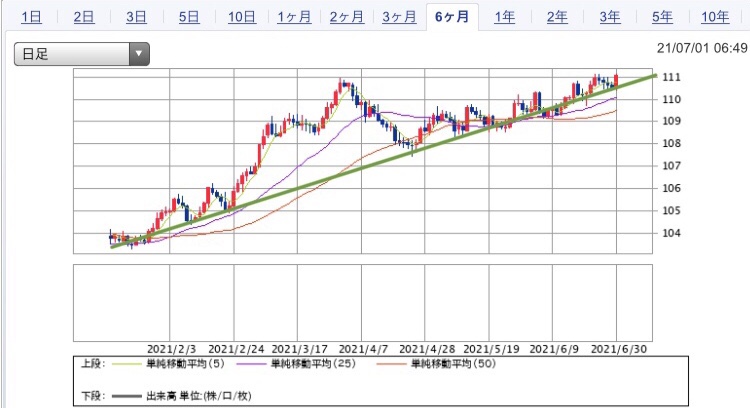Image resolution: width=750 pixels, height=408 pixels.
Task: Open the 日足 candle interval dropdown
Action: point(81,54)
